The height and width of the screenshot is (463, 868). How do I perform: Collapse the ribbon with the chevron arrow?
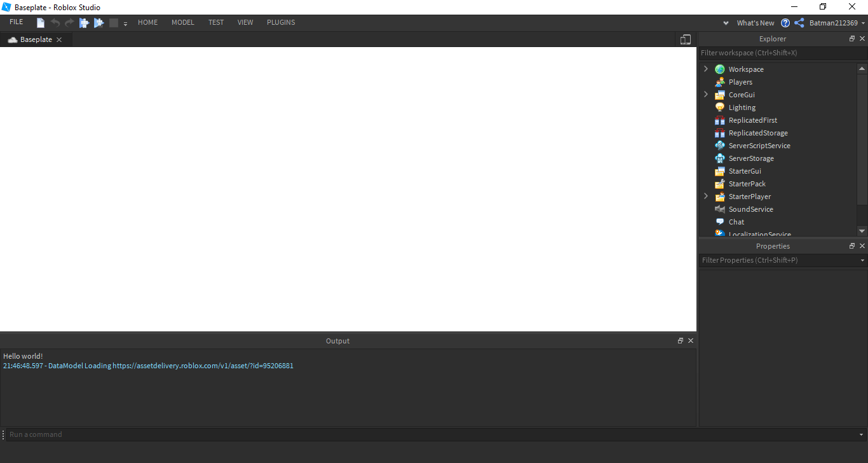tap(726, 23)
